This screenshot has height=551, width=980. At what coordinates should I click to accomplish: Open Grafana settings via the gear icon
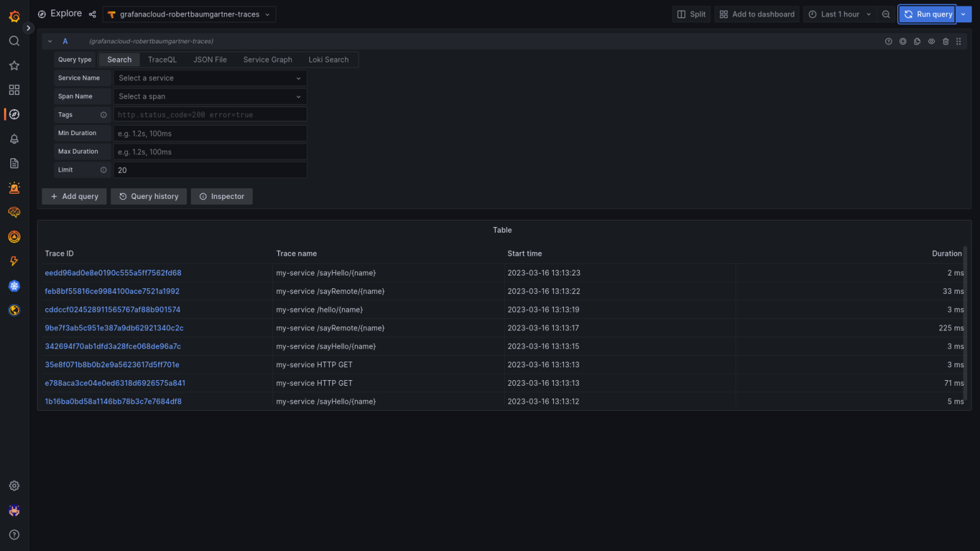[x=14, y=485]
